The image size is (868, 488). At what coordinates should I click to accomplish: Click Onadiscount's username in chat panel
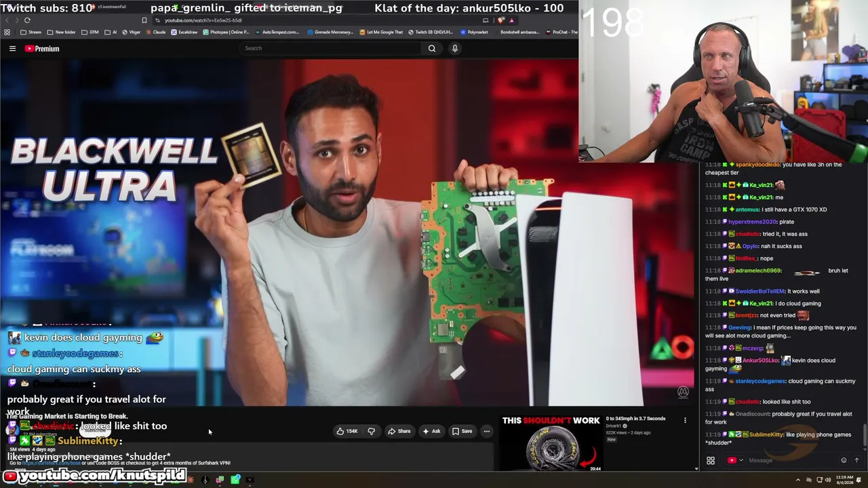point(751,413)
